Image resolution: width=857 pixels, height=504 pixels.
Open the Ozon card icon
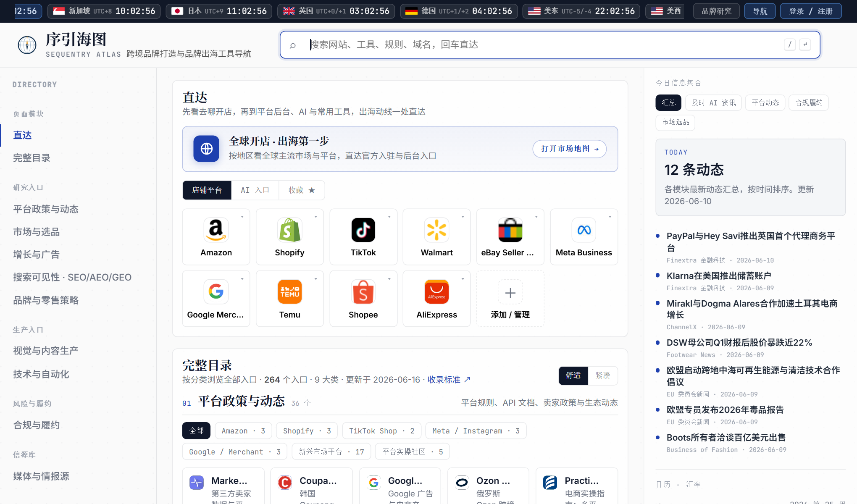pos(462,483)
